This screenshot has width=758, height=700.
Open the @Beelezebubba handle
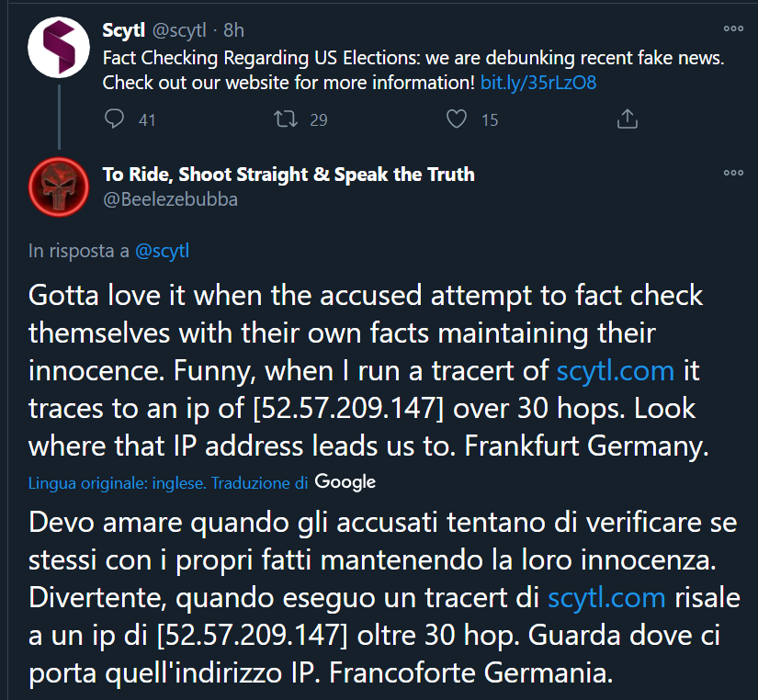pyautogui.click(x=170, y=198)
